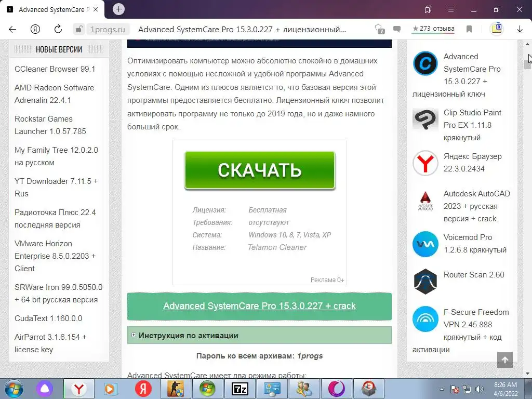Open Voicemod Pro 1.2.6.8 крякнутый link
The height and width of the screenshot is (399, 532).
[475, 244]
